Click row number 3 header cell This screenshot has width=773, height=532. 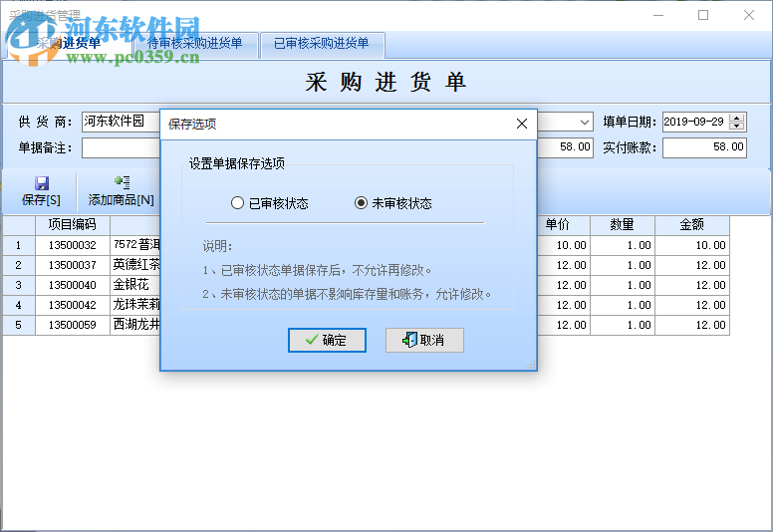tap(19, 285)
